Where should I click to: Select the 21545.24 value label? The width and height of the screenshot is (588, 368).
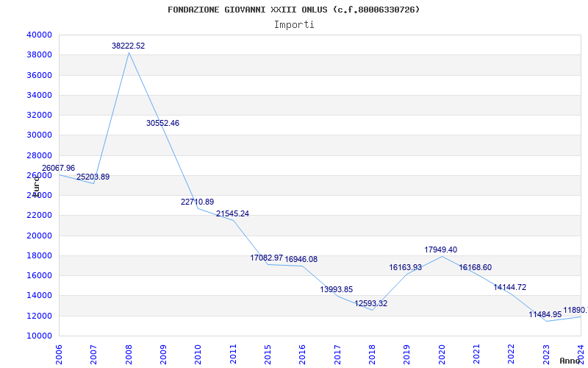[232, 213]
